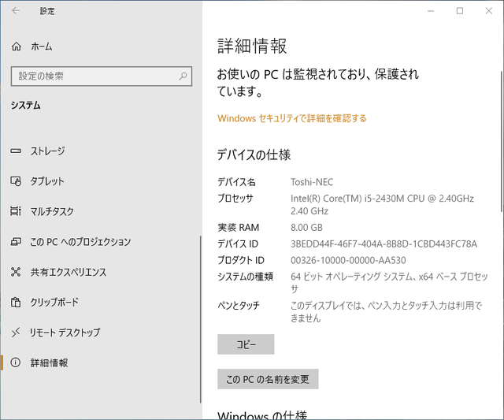The width and height of the screenshot is (504, 420).
Task: Click the プロダクト ID label
Action: click(241, 260)
